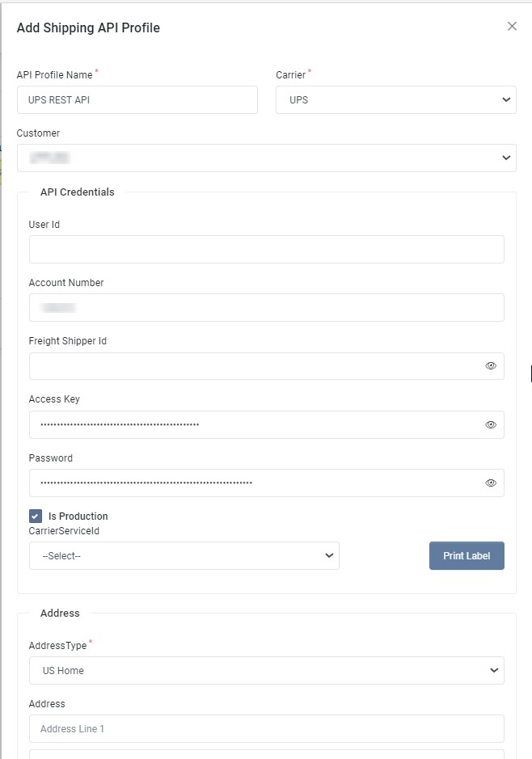This screenshot has width=532, height=759.
Task: Focus the User Id input field
Action: [x=266, y=249]
